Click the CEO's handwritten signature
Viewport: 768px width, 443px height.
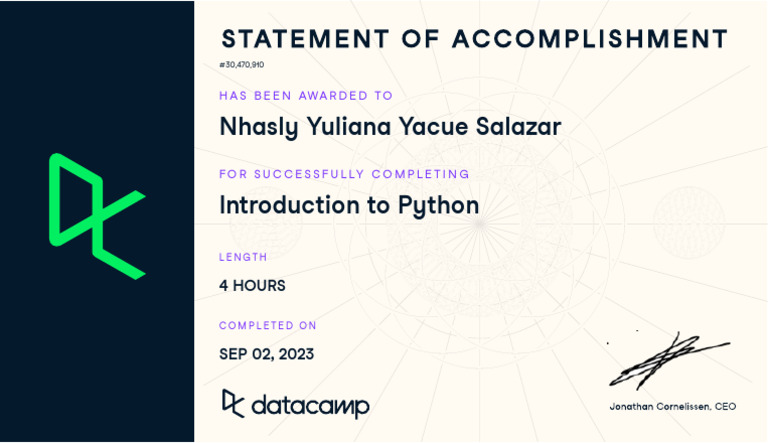click(x=668, y=360)
